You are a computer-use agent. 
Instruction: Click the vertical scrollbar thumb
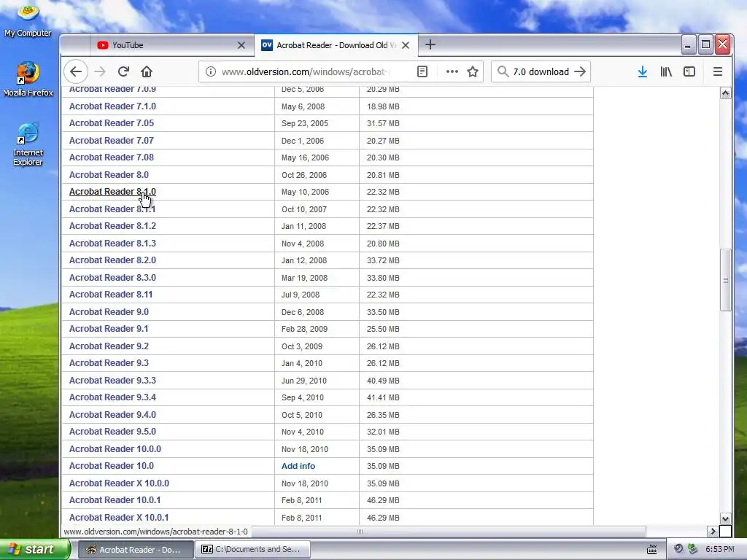[x=725, y=280]
